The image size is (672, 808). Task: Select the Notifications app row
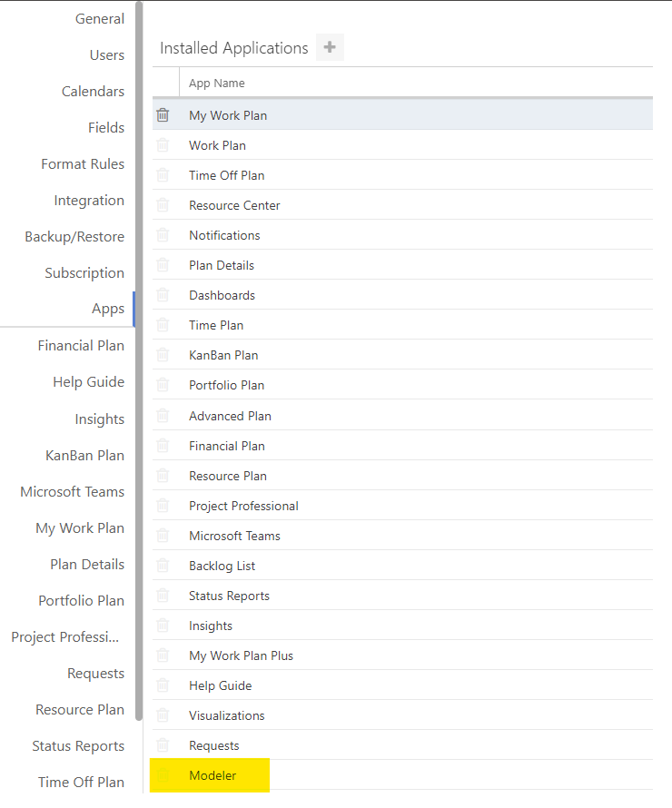402,235
